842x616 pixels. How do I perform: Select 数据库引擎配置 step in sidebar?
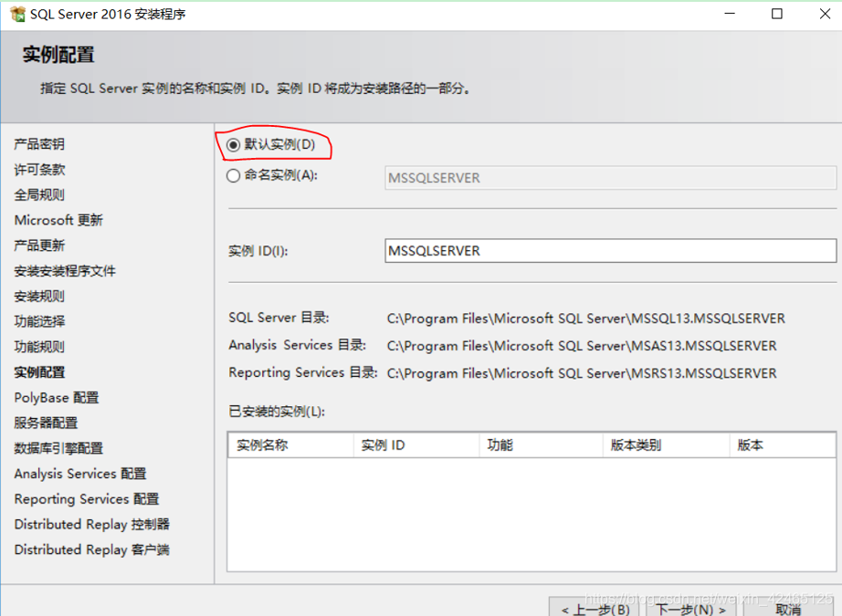[58, 448]
